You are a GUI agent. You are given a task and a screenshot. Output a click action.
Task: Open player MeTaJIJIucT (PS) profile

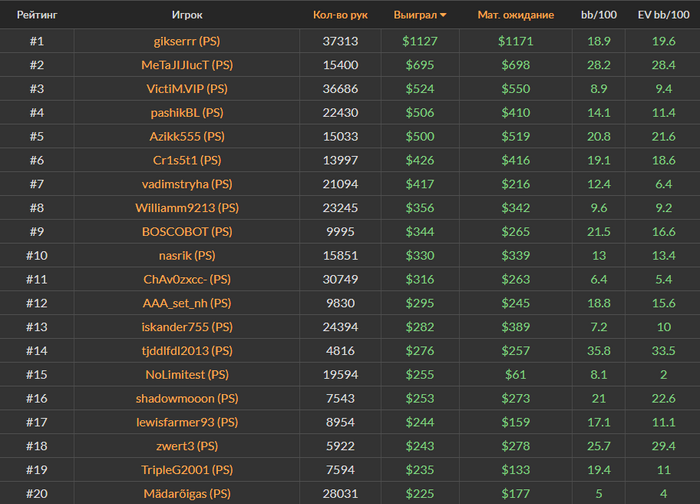[186, 65]
